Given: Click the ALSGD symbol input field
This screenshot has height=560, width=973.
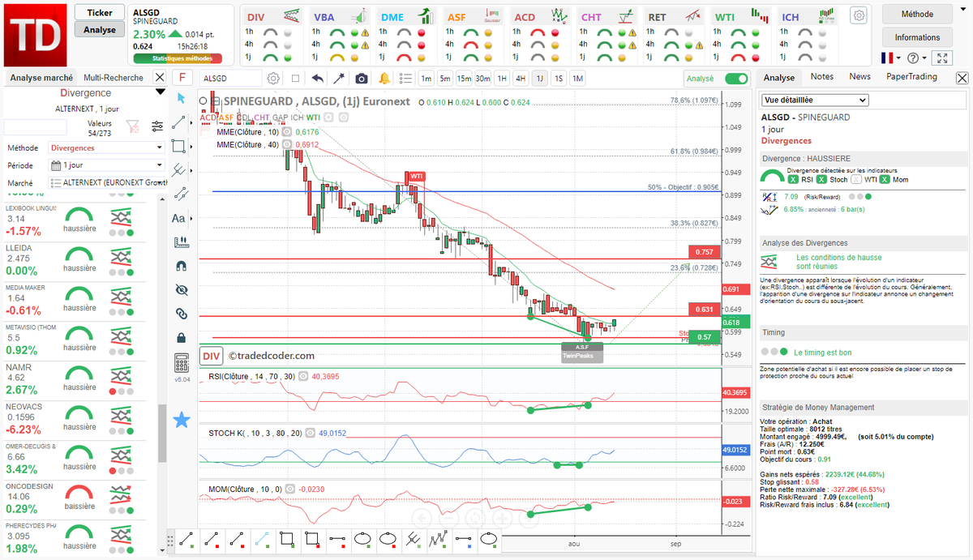Looking at the screenshot, I should (232, 79).
